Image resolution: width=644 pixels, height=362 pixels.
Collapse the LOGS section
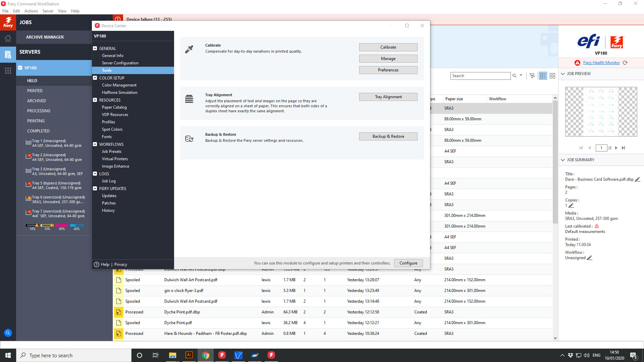coord(95,174)
